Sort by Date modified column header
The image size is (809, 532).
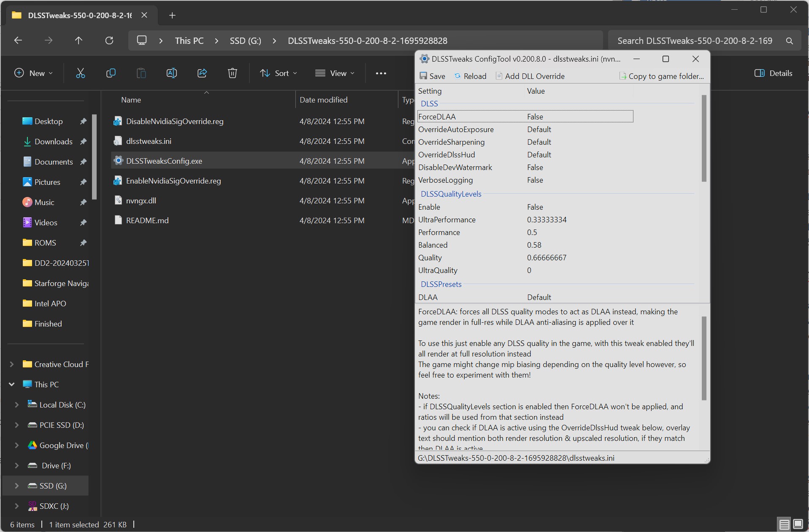coord(323,100)
